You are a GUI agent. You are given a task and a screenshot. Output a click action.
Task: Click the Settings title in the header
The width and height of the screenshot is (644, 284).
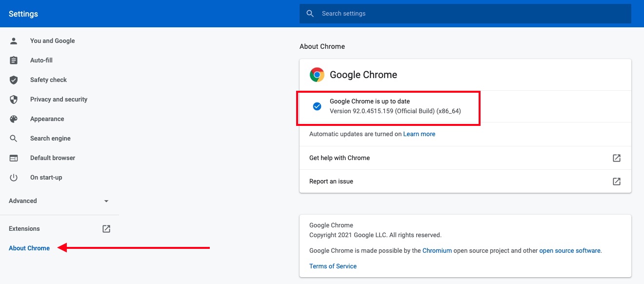tap(23, 14)
